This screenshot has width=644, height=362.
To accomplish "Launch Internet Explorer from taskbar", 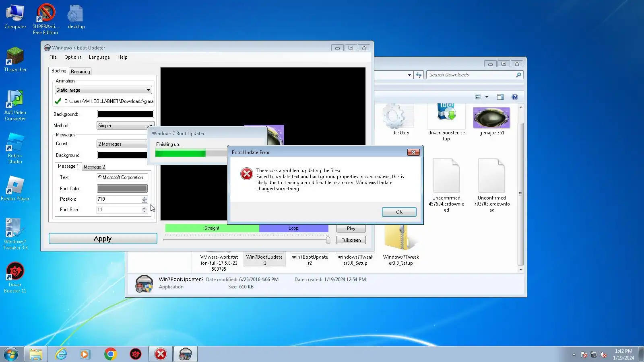I will [61, 354].
